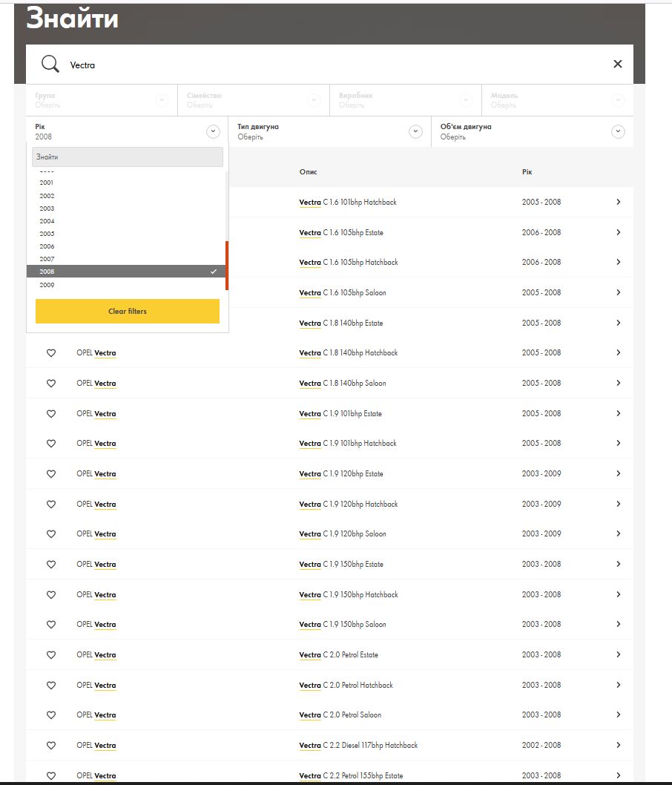Open Vectra C 2.2 Petrol 155bhp Estate link
Image resolution: width=672 pixels, height=785 pixels.
[351, 775]
